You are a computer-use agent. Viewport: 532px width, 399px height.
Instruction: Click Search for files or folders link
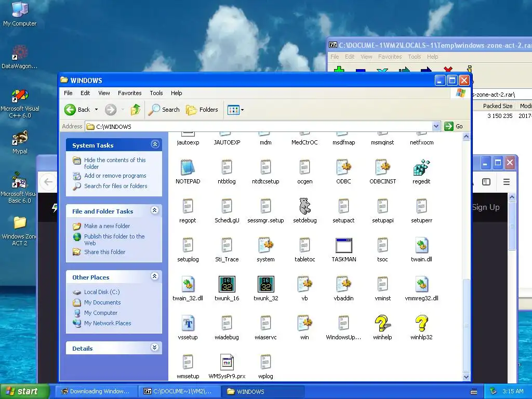pos(115,186)
